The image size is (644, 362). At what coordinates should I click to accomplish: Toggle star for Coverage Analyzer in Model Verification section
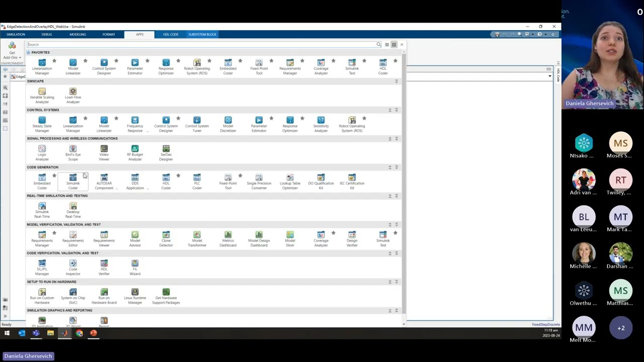pos(333,233)
